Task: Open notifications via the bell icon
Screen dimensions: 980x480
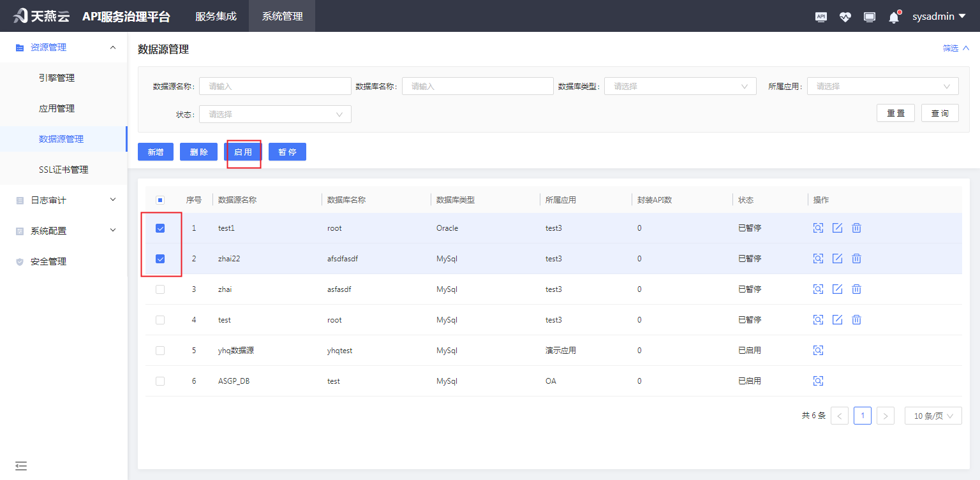Action: pos(893,17)
